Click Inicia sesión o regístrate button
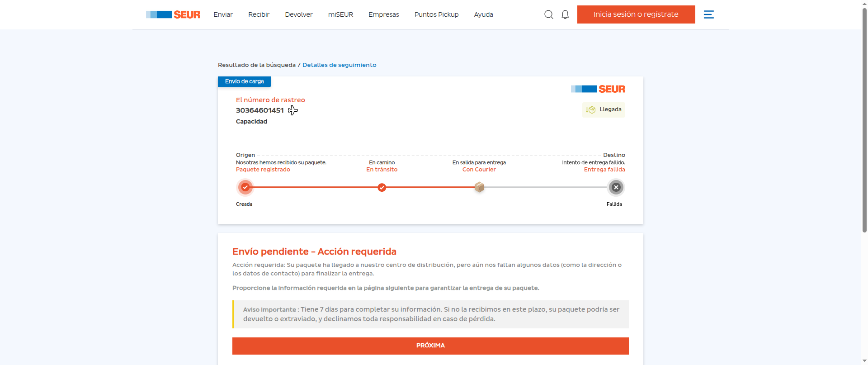Viewport: 868px width, 365px height. tap(636, 14)
